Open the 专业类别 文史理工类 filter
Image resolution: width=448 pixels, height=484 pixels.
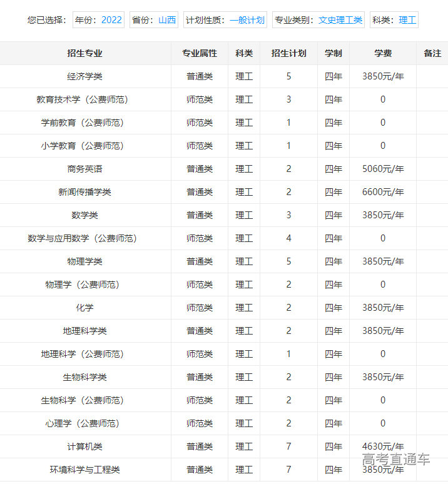click(x=318, y=20)
